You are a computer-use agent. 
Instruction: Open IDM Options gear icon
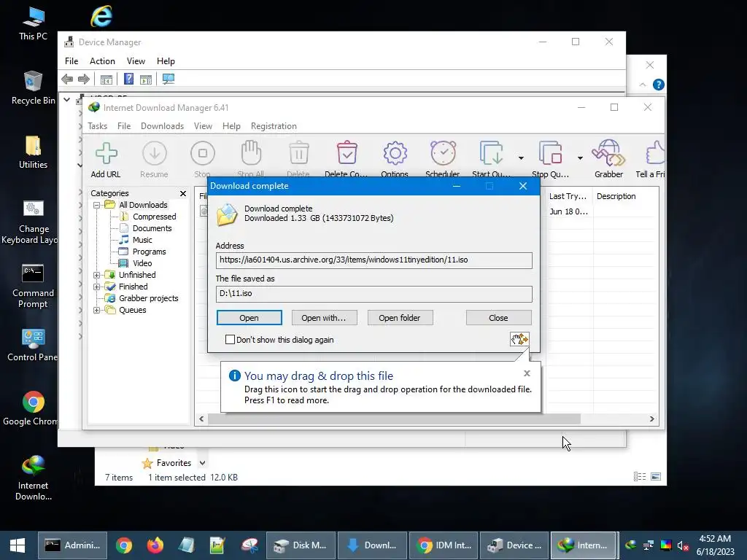(395, 153)
